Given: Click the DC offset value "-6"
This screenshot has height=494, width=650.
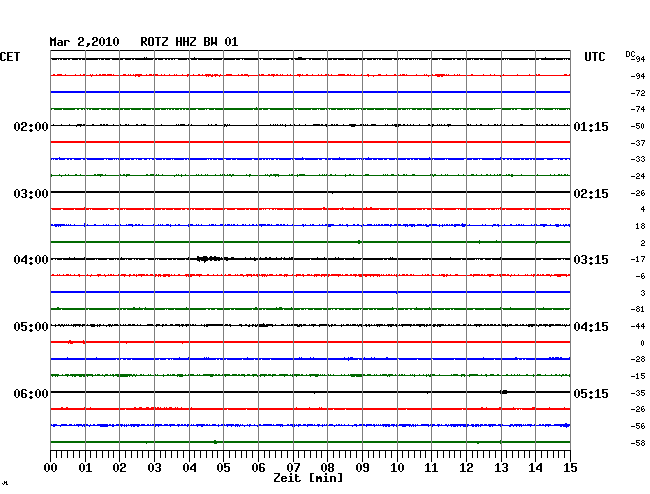Looking at the screenshot, I should 640,276.
